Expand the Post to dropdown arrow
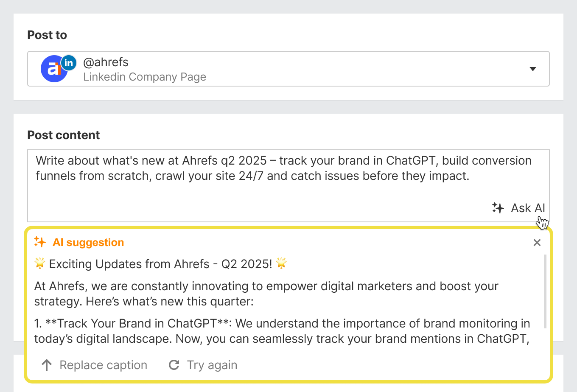Image resolution: width=577 pixels, height=392 pixels. 533,69
